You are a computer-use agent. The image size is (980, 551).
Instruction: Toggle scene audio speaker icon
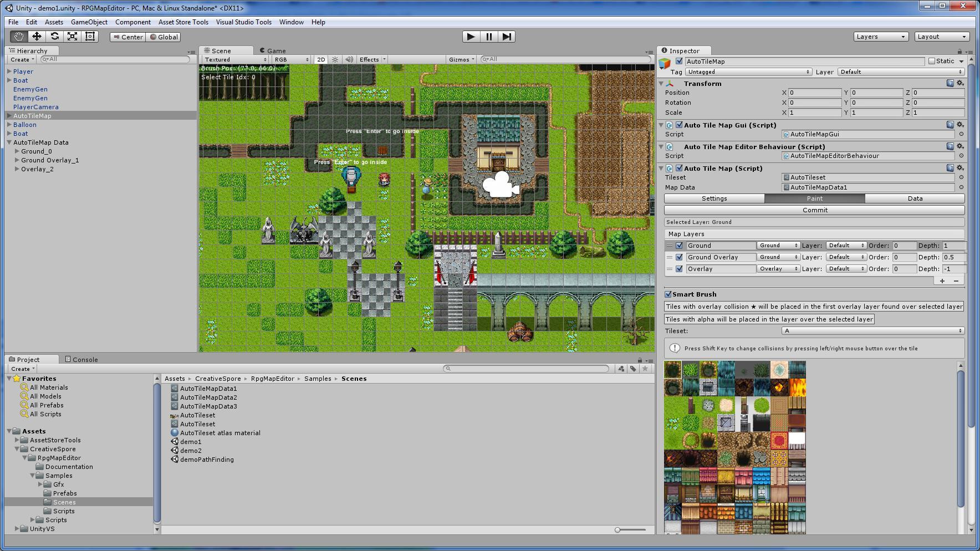tap(349, 59)
